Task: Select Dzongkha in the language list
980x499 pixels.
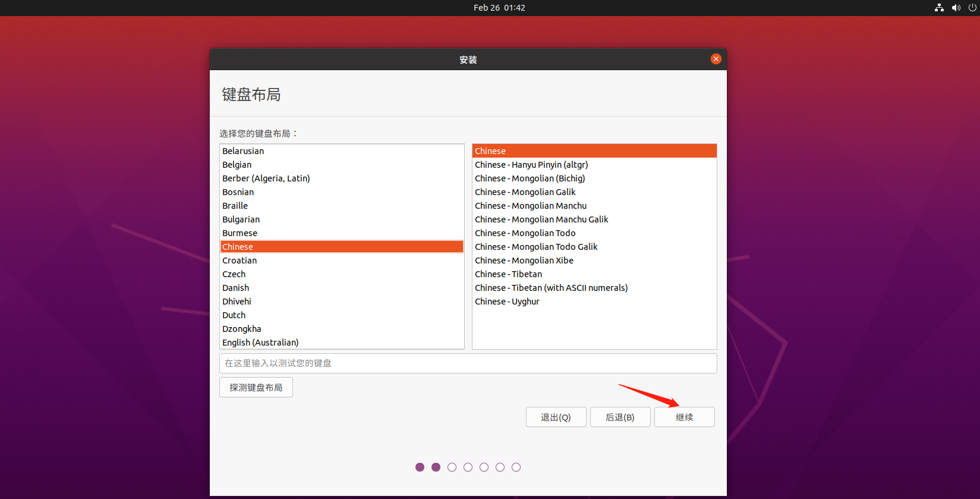Action: coord(342,329)
